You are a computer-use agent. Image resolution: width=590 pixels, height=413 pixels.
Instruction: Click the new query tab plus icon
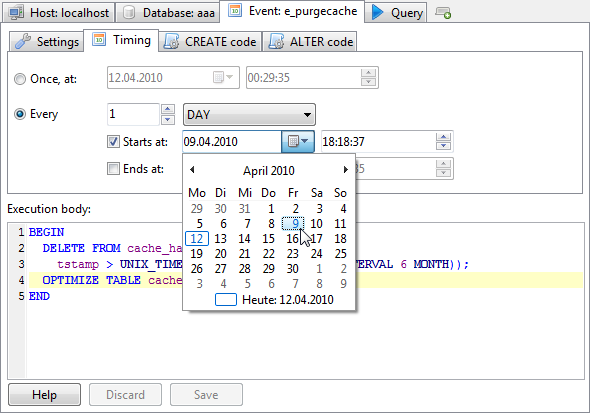(x=443, y=13)
